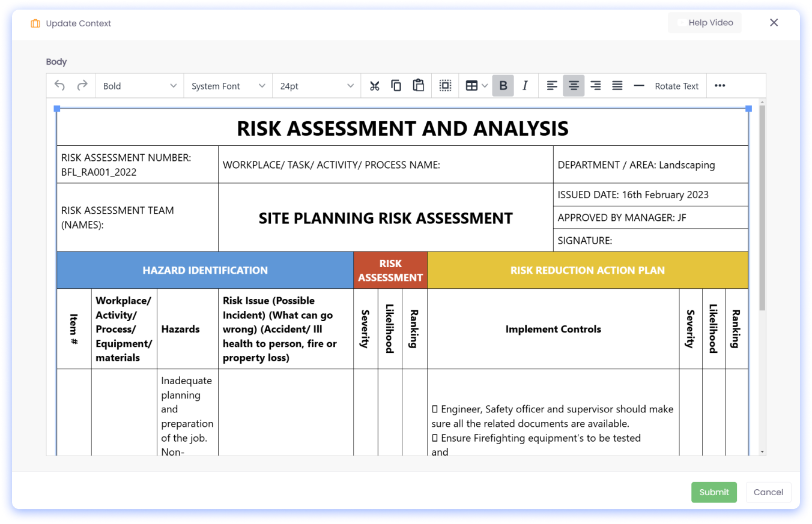Click the blue Hazard Identification header cell
This screenshot has width=812, height=524.
[x=205, y=270]
